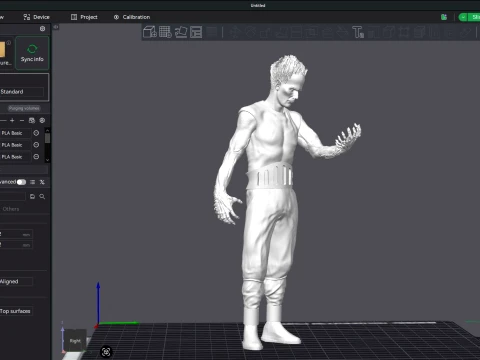Switch to the Device tab
The image size is (480, 360).
pos(36,17)
